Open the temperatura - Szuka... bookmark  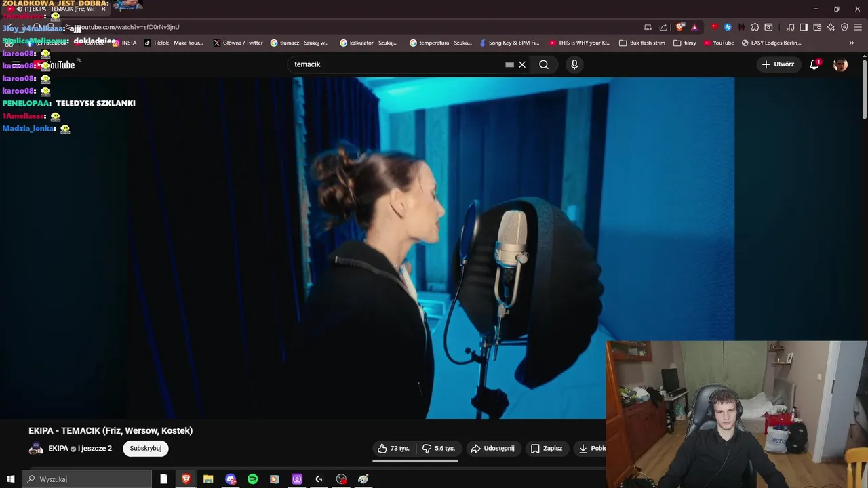[x=441, y=43]
